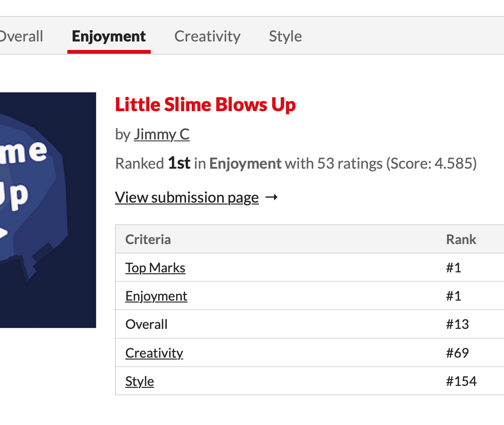Click the #69 rank value
Screen dimensions: 504x425
coord(457,353)
